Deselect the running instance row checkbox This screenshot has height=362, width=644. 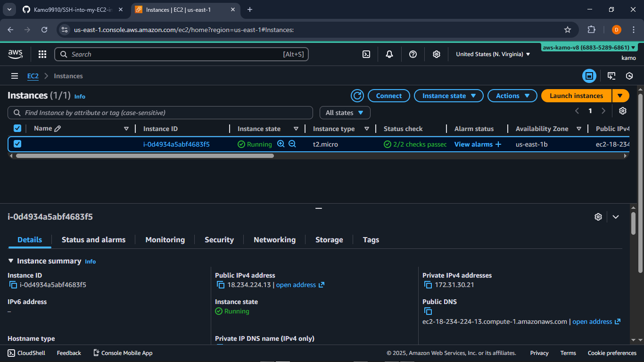point(17,144)
